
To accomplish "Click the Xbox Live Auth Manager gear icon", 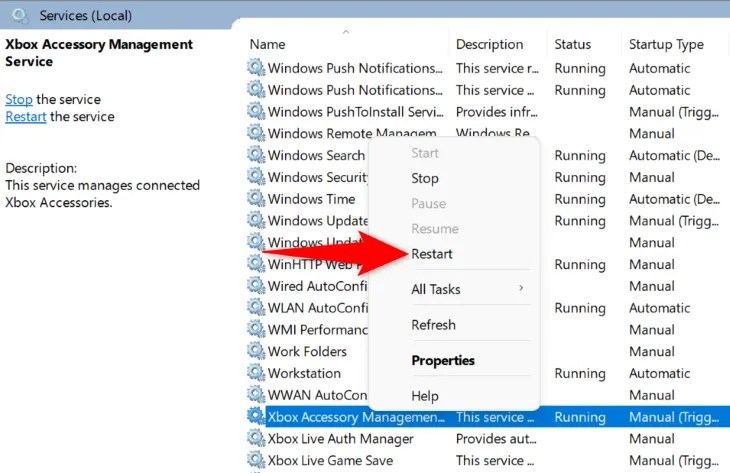I will [256, 438].
